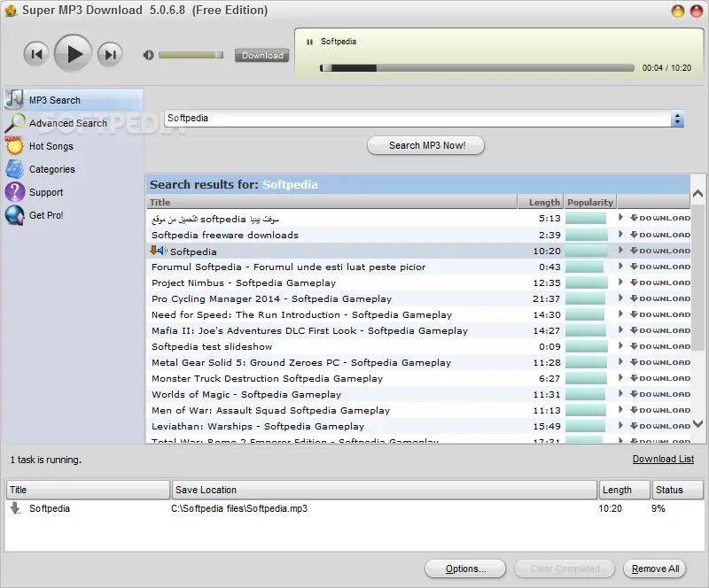Viewport: 709px width, 588px height.
Task: Download the 5:13 Arabic softpedia track
Action: click(x=660, y=219)
